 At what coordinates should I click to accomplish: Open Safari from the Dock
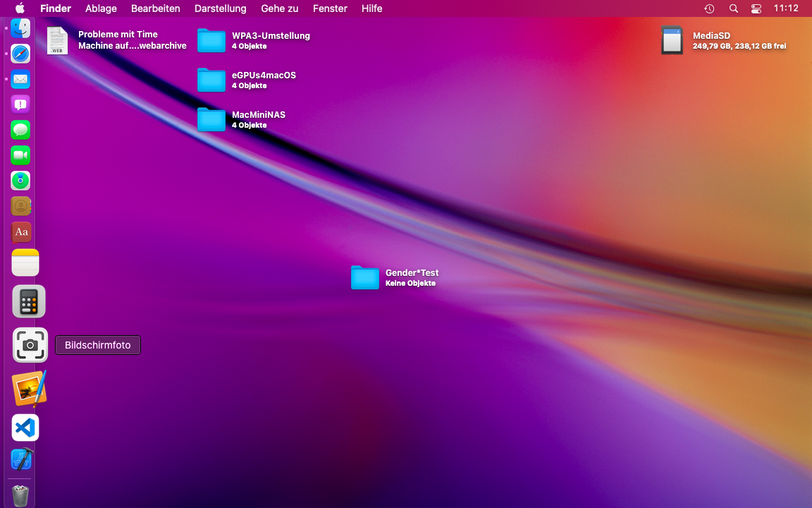20,54
